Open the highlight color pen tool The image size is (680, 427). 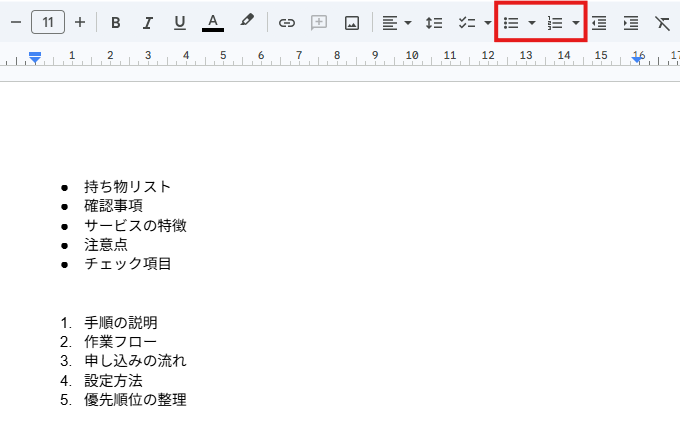click(x=247, y=20)
